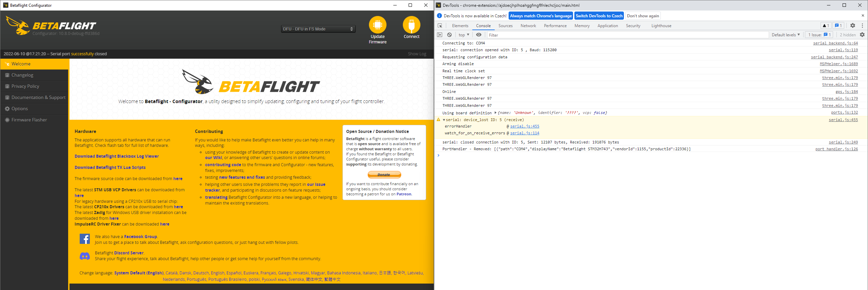Screen dimensions: 868x290
Task: Switch to the Application tab
Action: [x=608, y=26]
